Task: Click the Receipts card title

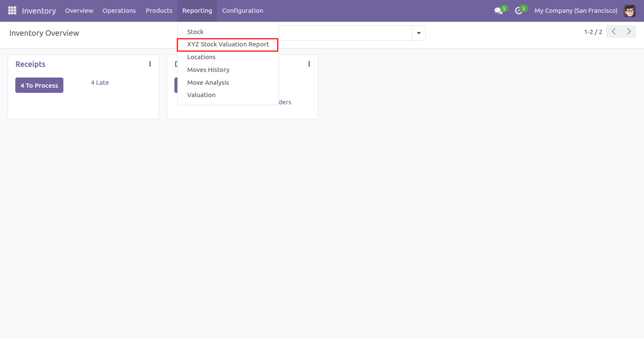Action: 30,64
